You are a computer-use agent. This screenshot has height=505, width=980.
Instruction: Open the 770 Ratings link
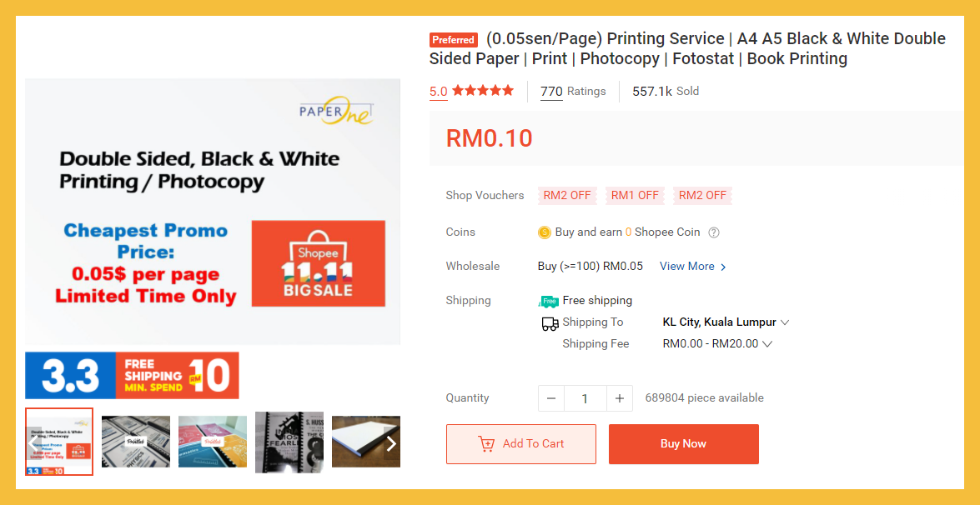pos(573,92)
